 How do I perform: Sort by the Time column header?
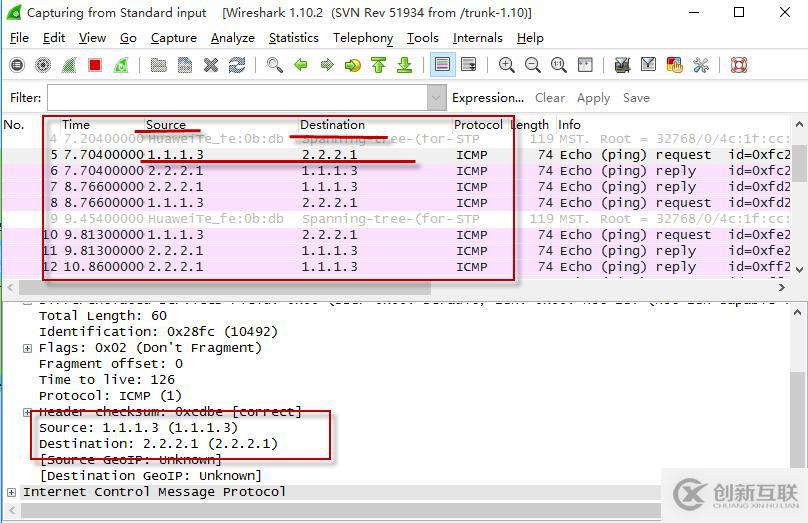[x=76, y=125]
